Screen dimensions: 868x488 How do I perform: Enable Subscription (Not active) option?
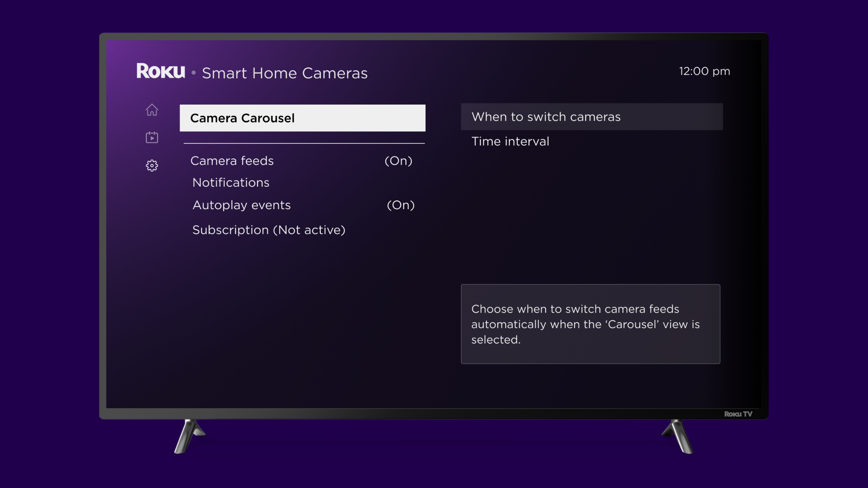(x=268, y=229)
